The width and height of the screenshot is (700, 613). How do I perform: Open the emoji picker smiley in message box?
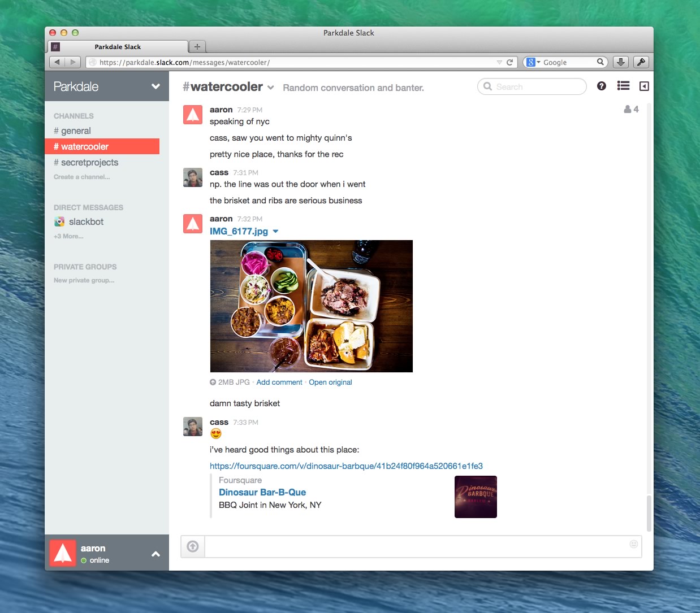634,544
